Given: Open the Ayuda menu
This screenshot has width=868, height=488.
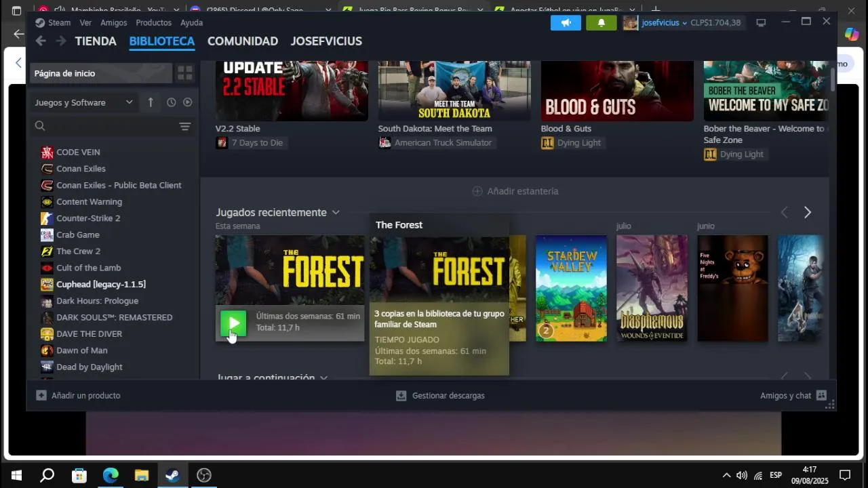Looking at the screenshot, I should pyautogui.click(x=192, y=23).
